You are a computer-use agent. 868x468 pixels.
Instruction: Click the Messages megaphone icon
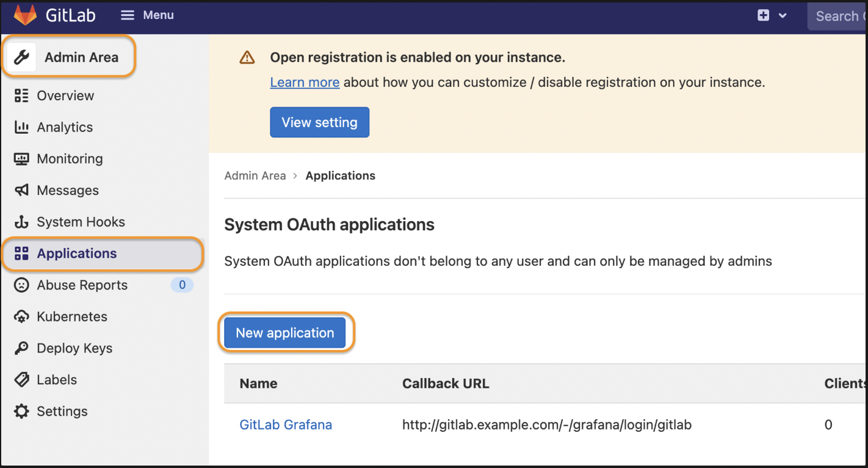coord(21,191)
